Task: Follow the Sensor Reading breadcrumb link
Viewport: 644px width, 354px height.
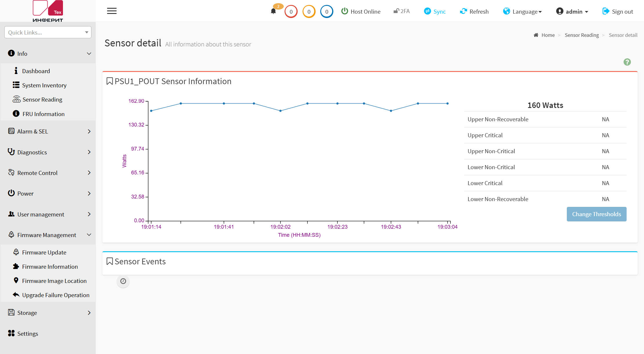Action: pyautogui.click(x=582, y=35)
